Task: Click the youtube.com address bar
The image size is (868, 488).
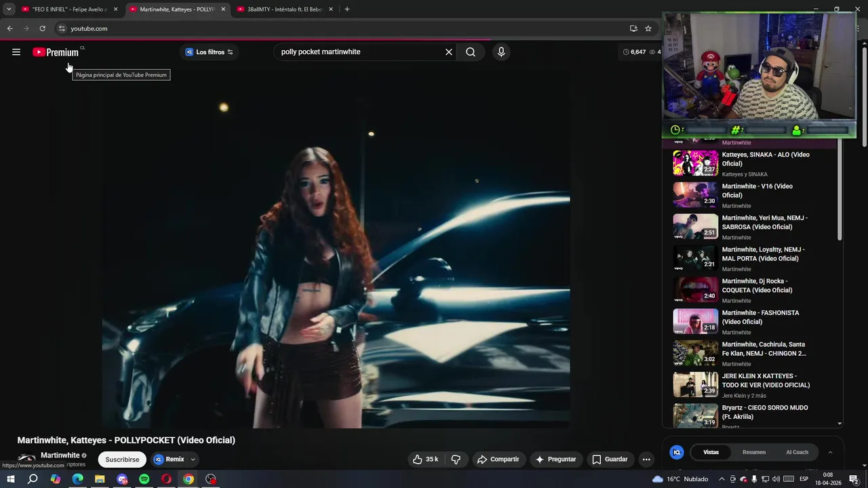Action: [x=339, y=28]
